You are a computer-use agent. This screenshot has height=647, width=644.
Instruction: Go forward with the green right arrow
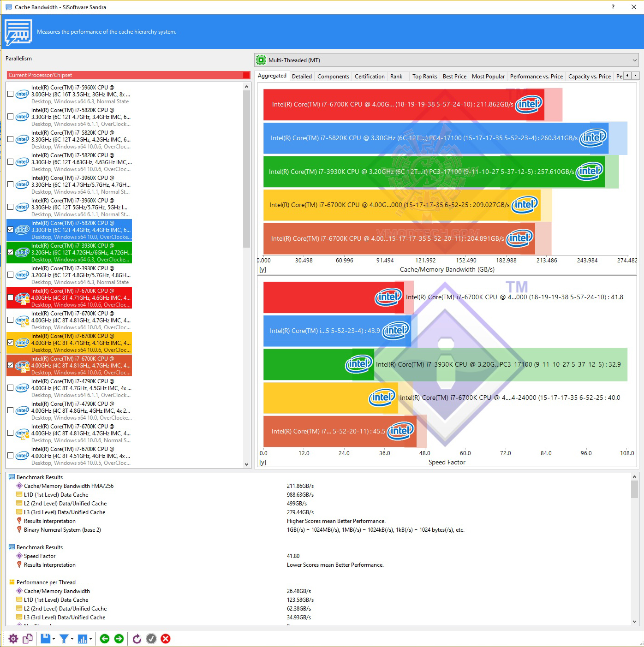pos(119,639)
